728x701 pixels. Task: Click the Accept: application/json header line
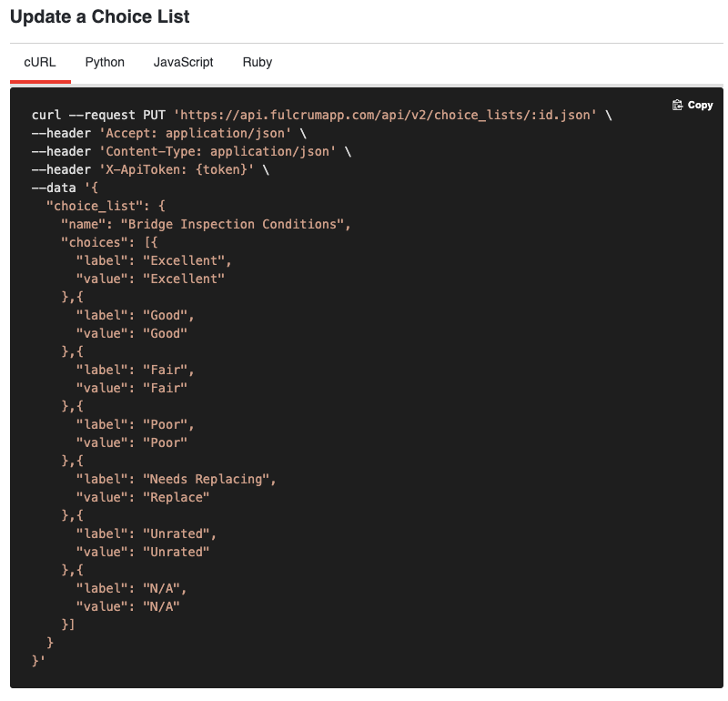170,133
